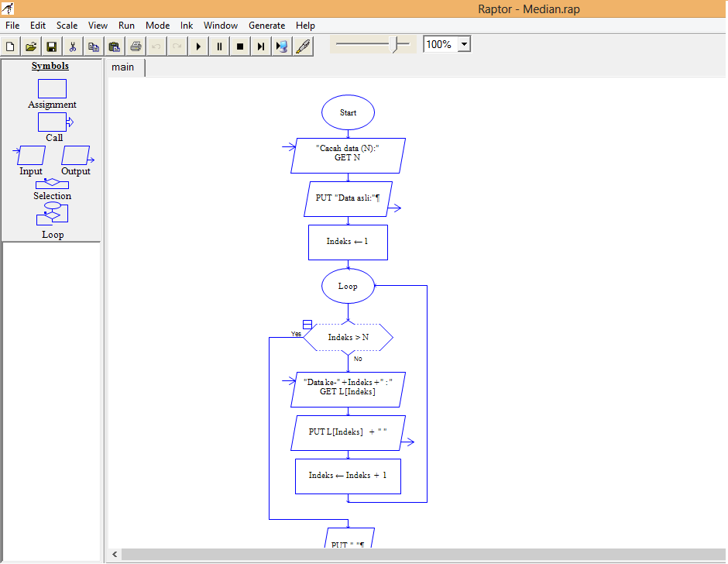Viewport: 728px width, 564px height.
Task: Switch to the main tab
Action: [124, 67]
